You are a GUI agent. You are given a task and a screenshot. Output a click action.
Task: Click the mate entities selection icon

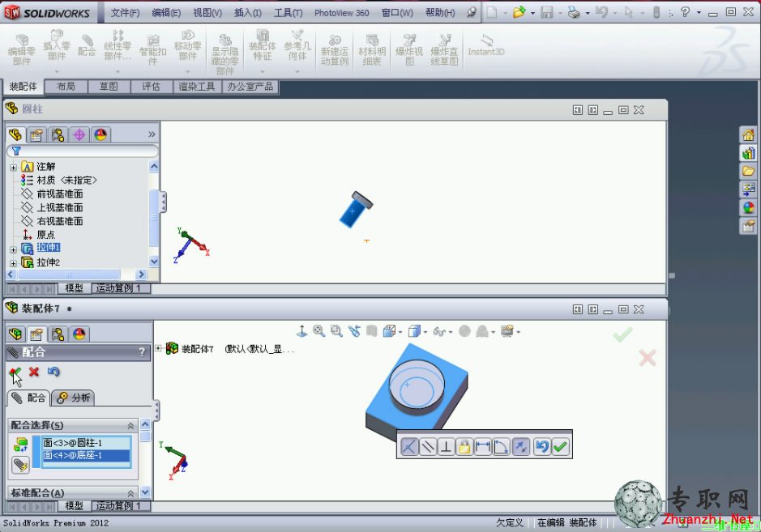tap(21, 445)
